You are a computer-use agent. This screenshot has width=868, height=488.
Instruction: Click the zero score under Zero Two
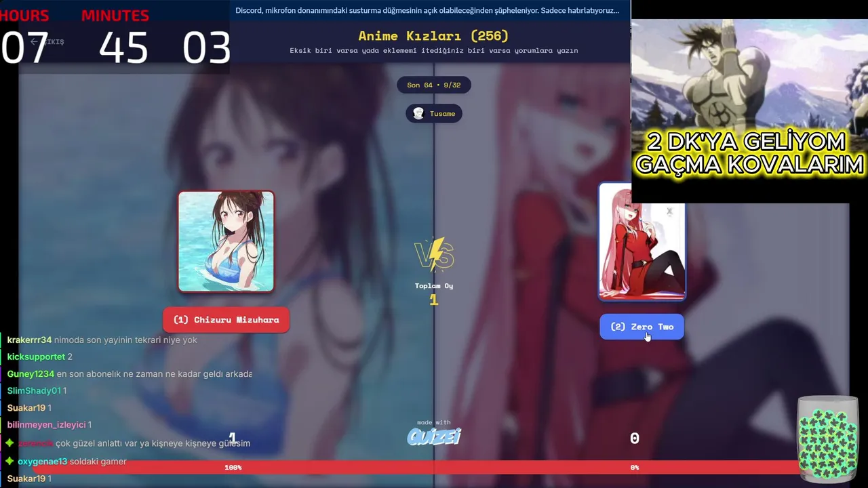[x=635, y=439]
